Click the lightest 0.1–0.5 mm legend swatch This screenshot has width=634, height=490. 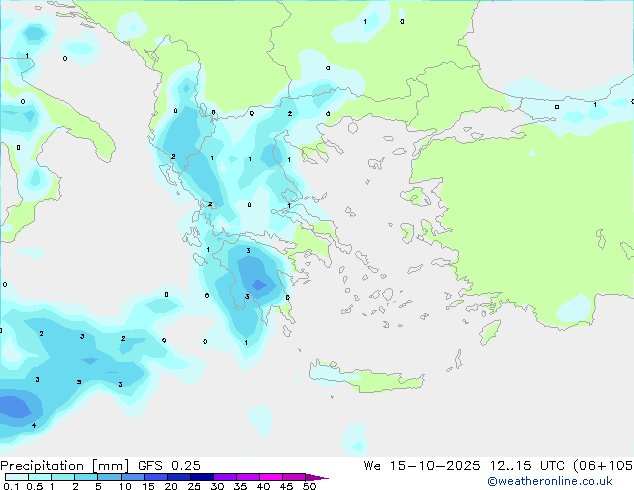click(x=17, y=477)
